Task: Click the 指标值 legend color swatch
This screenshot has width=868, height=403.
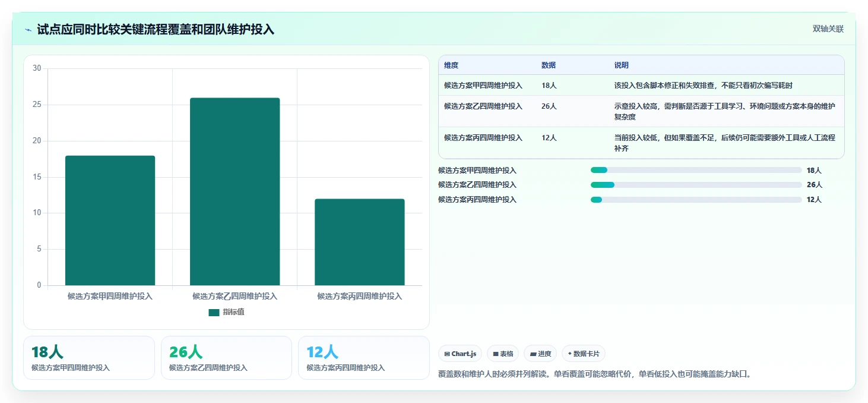Action: pos(214,313)
